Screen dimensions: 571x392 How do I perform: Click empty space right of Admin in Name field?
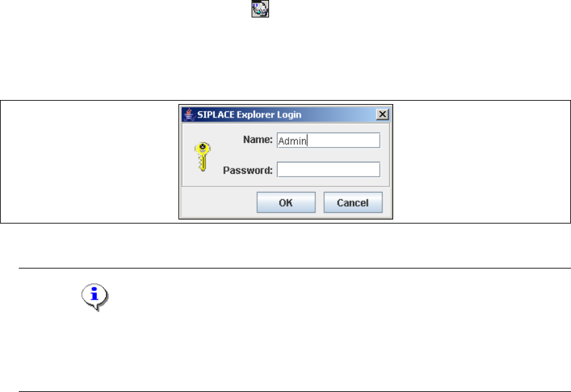tap(344, 140)
